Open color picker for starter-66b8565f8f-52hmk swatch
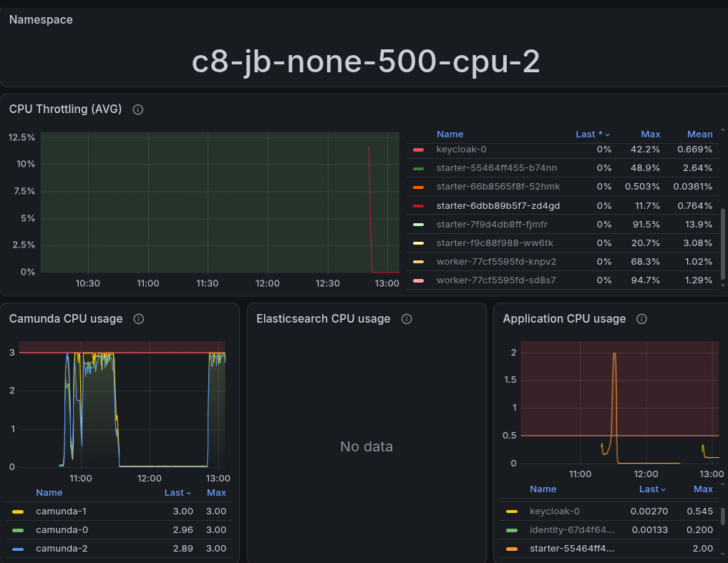This screenshot has width=728, height=563. click(x=418, y=187)
